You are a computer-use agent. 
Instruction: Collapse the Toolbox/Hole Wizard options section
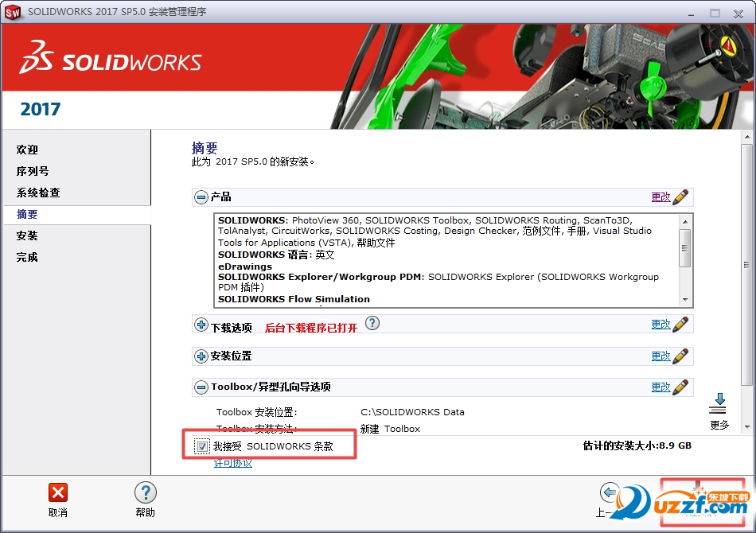(x=201, y=387)
